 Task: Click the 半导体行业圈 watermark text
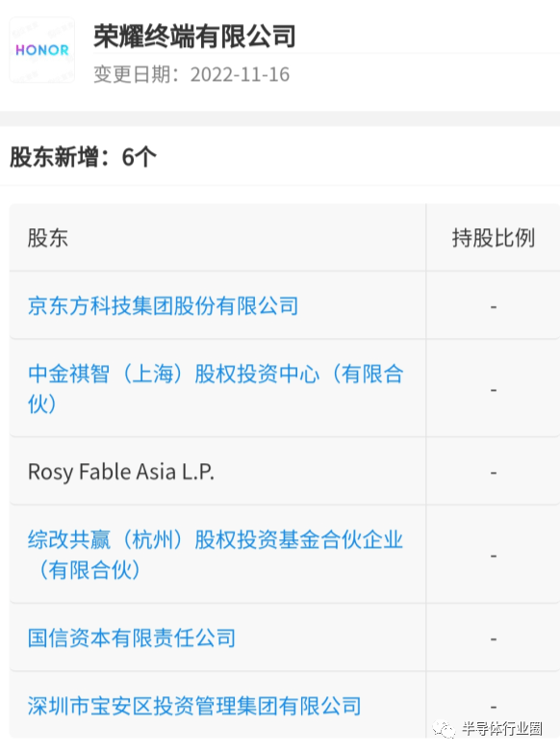click(502, 729)
